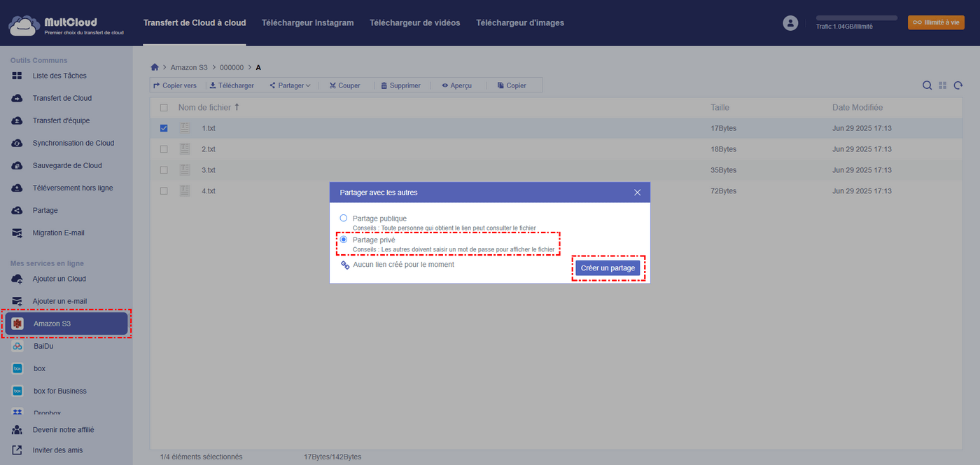Screen dimensions: 980x465
Task: Click Copier in toolbar
Action: pyautogui.click(x=512, y=85)
